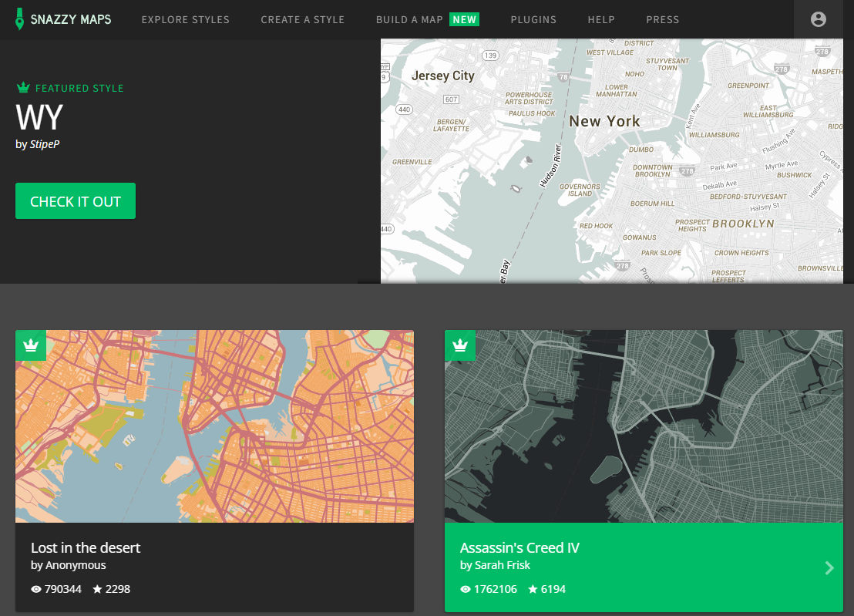
Task: Open the Explore Styles menu
Action: [x=185, y=19]
